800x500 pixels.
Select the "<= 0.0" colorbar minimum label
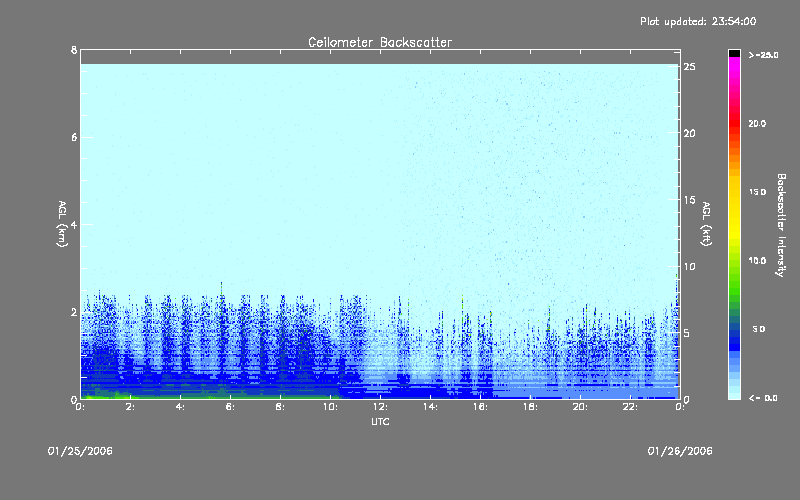(x=763, y=398)
